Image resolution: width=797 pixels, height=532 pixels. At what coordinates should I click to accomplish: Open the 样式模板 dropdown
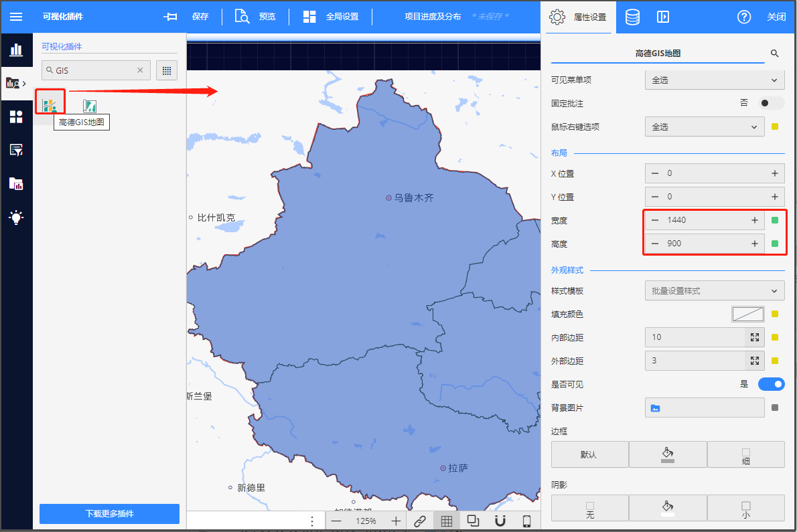click(714, 290)
